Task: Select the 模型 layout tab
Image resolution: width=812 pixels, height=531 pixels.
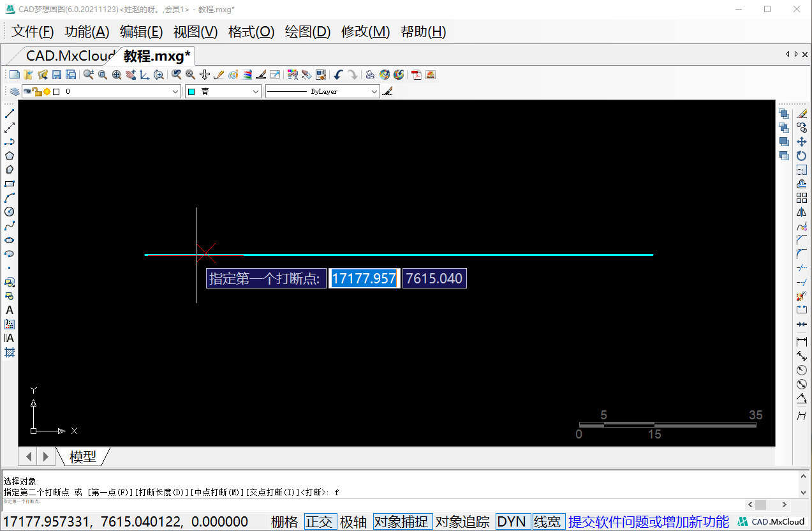Action: [83, 456]
